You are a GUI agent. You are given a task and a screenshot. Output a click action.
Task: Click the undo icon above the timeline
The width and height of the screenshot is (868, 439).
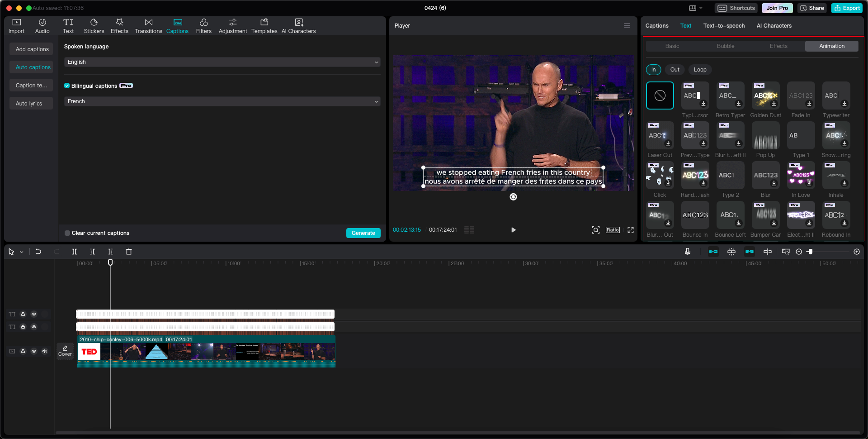pyautogui.click(x=38, y=252)
